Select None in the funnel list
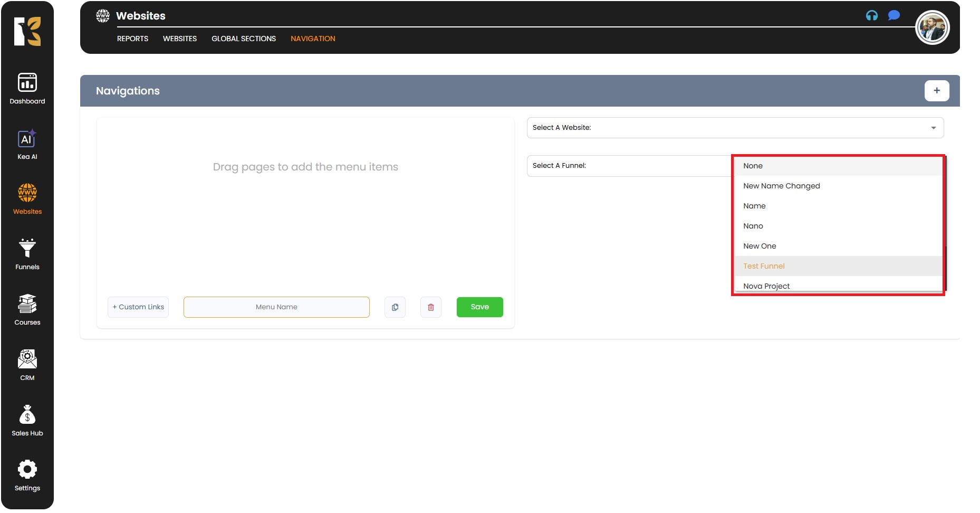980x513 pixels. pyautogui.click(x=753, y=166)
